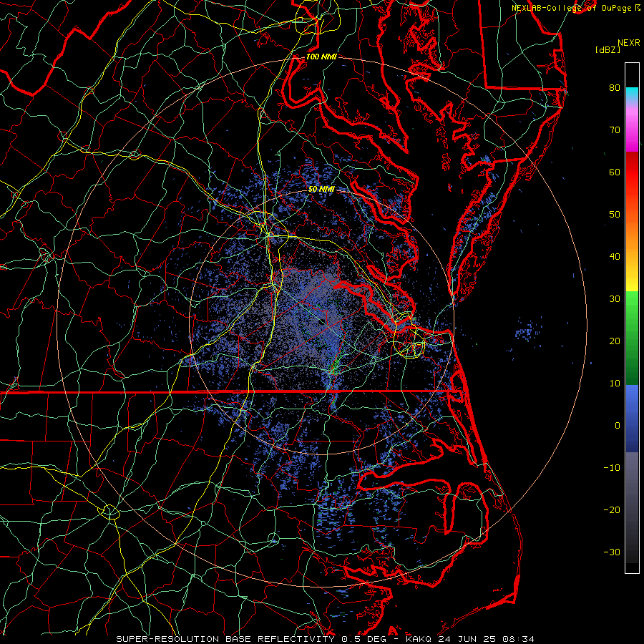Screen dimensions: 644x644
Task: Click the "70" value on the dBZ scale
Action: click(x=615, y=130)
